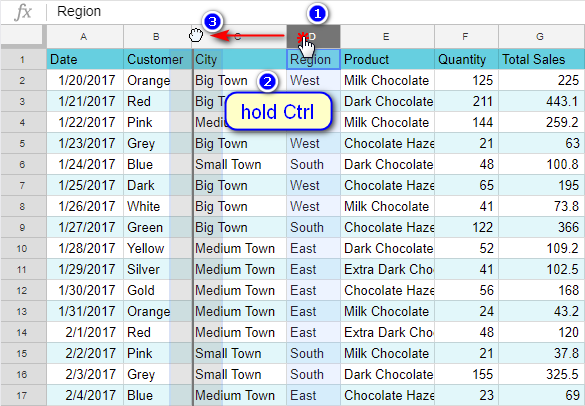Select quantity cell 122

(x=466, y=227)
